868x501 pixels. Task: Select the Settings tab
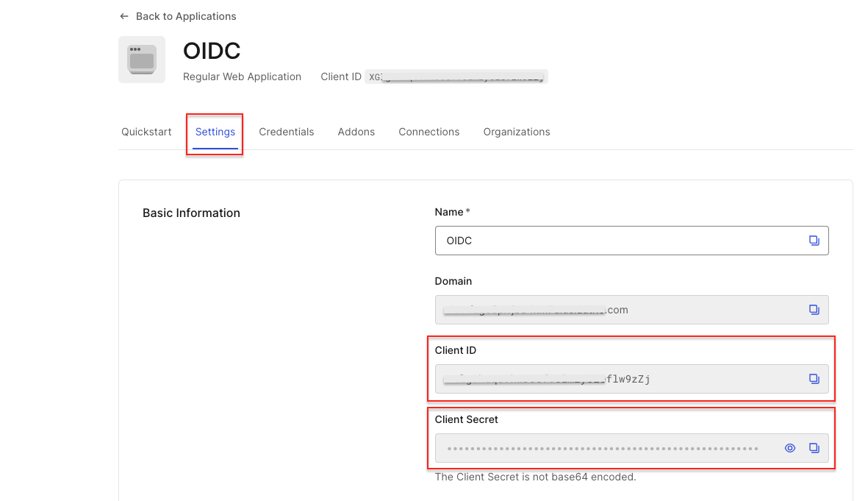tap(215, 132)
